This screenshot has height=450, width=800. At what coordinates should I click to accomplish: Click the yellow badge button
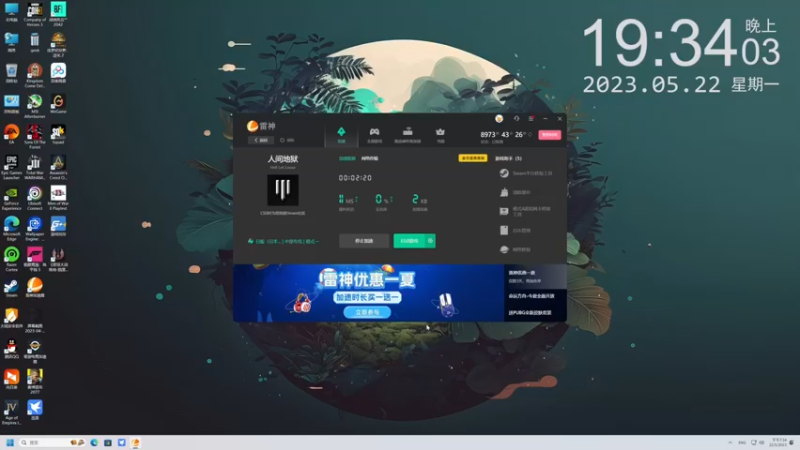[472, 158]
